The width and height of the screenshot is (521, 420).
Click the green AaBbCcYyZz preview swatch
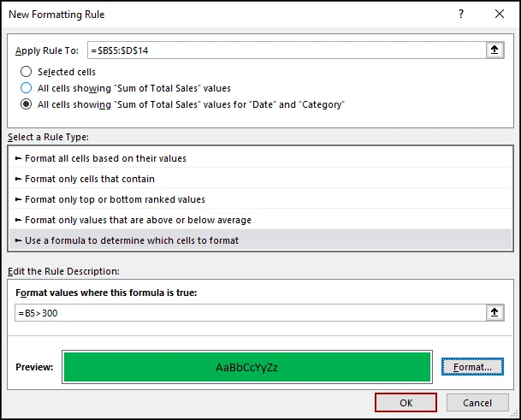(247, 367)
